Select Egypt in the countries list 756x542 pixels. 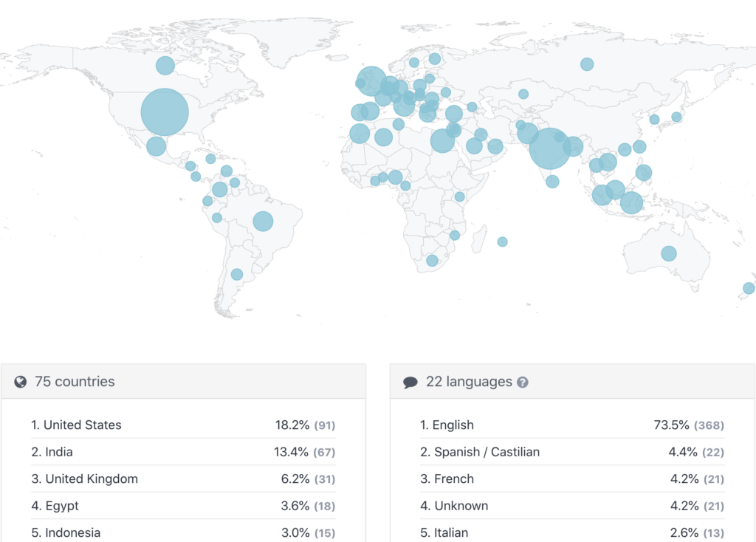(x=62, y=506)
